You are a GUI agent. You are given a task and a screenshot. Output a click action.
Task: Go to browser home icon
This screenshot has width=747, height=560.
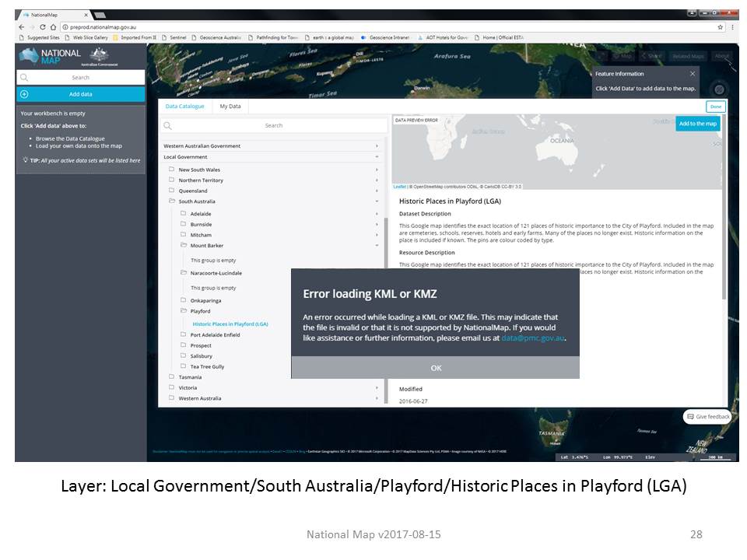coord(54,27)
